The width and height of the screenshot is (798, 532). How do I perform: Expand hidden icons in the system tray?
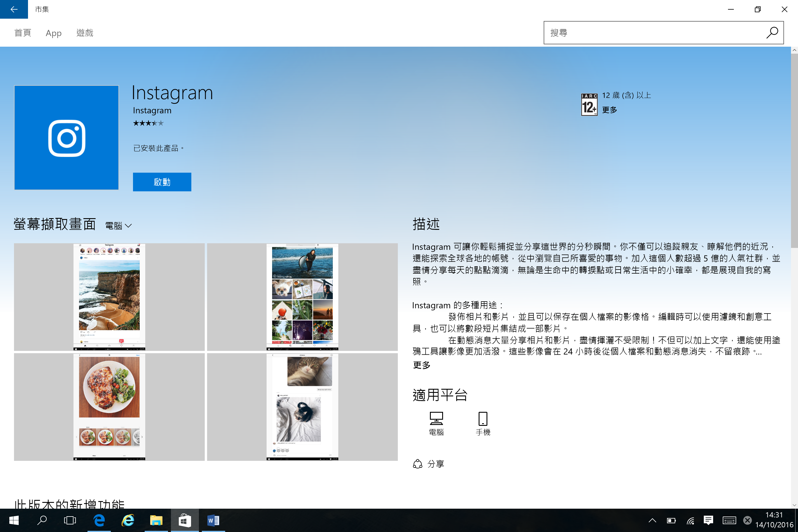click(652, 520)
